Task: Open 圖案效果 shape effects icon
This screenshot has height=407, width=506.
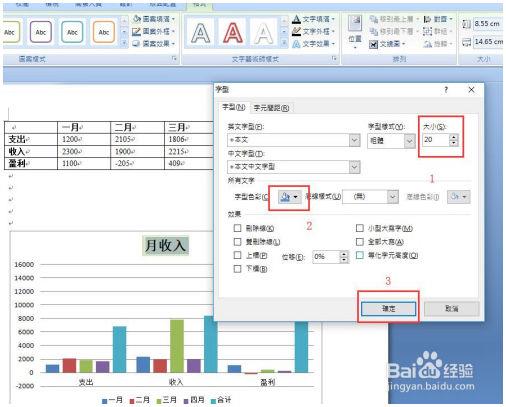Action: [136, 43]
